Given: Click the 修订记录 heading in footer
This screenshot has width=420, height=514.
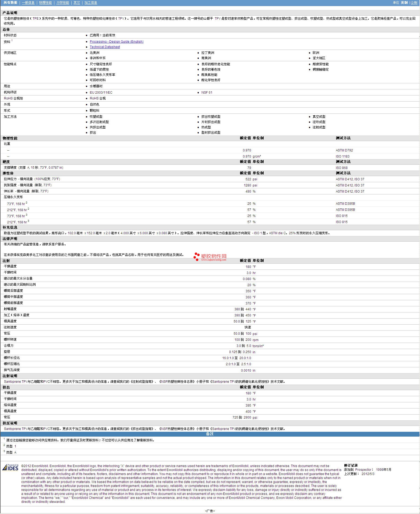Looking at the screenshot, I should click(x=351, y=465).
